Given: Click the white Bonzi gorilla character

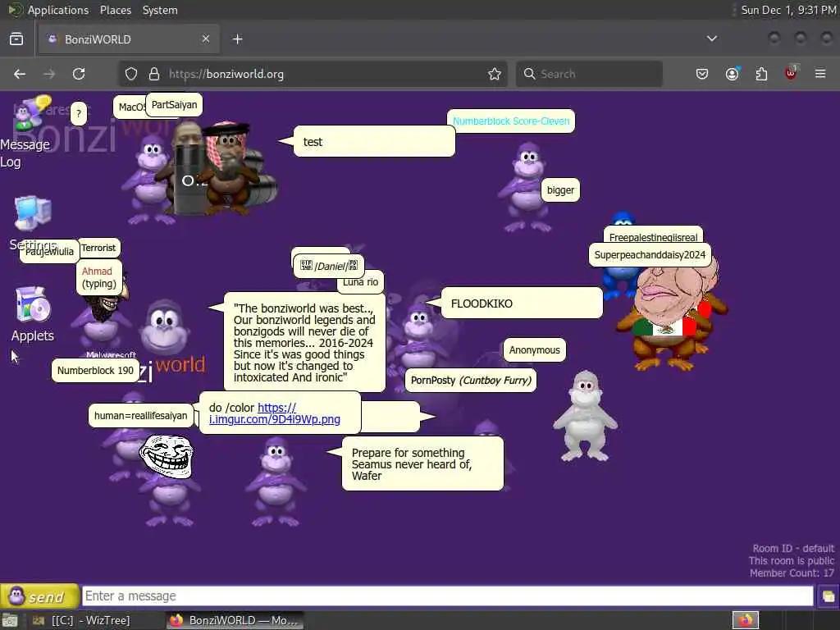Looking at the screenshot, I should tap(586, 416).
